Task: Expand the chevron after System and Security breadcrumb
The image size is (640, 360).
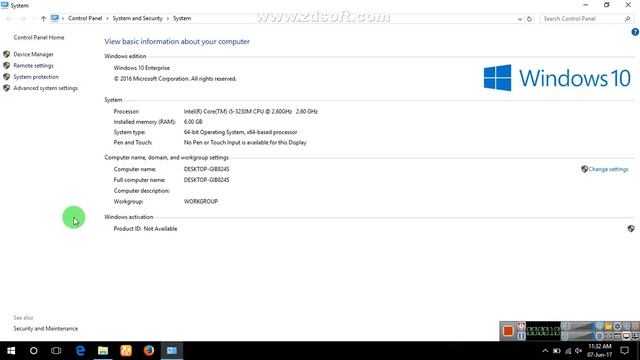Action: 167,18
